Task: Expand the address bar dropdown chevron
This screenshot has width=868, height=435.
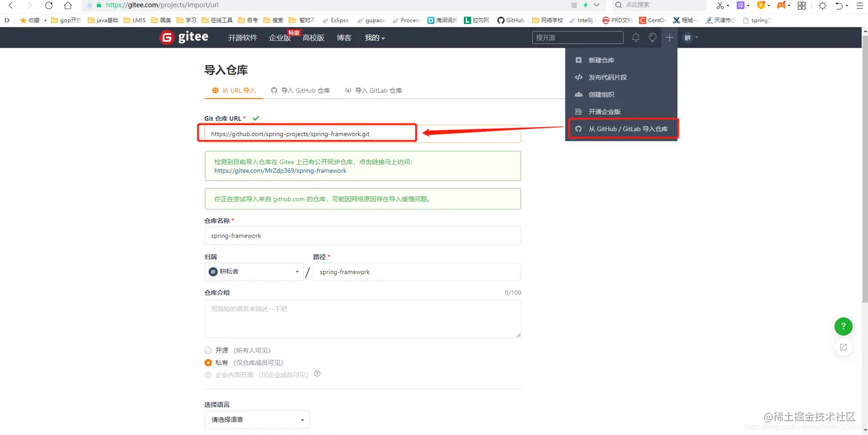Action: [597, 5]
